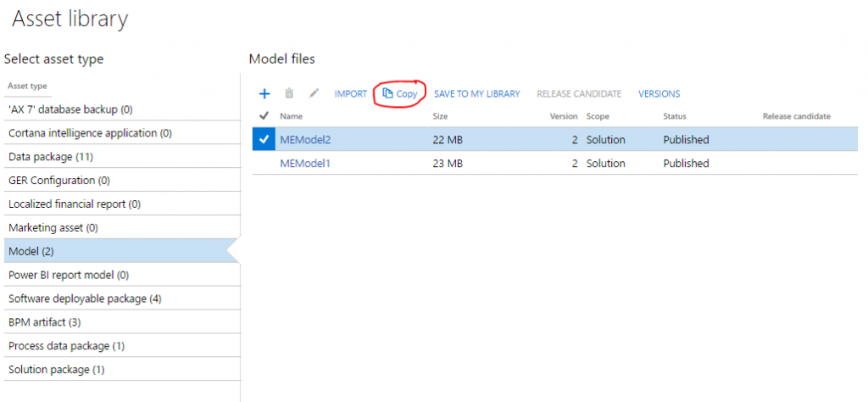Sort the table by the Name column header
868x402 pixels.
coord(292,116)
